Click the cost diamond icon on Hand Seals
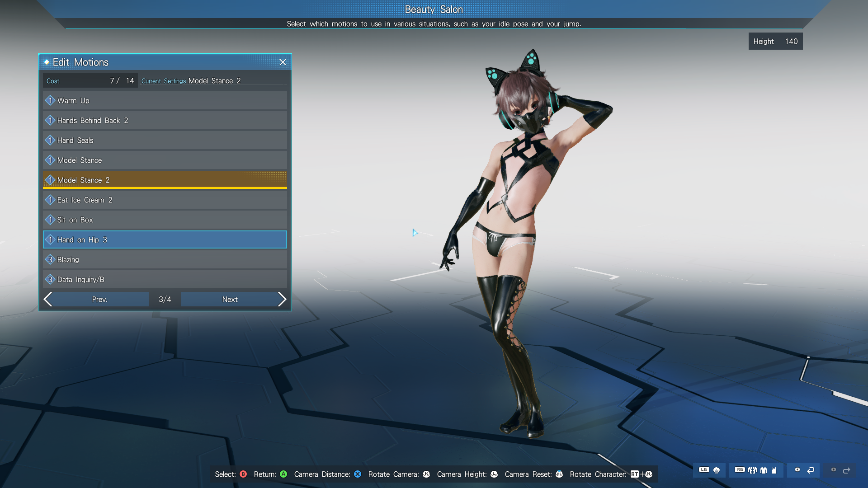Image resolution: width=868 pixels, height=488 pixels. click(x=50, y=140)
